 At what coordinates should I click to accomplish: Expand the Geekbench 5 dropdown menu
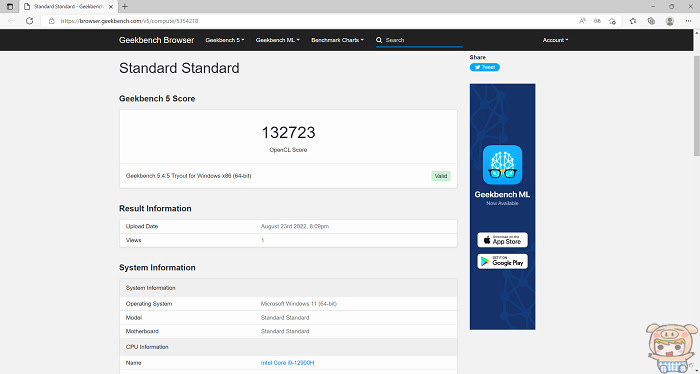pyautogui.click(x=225, y=40)
